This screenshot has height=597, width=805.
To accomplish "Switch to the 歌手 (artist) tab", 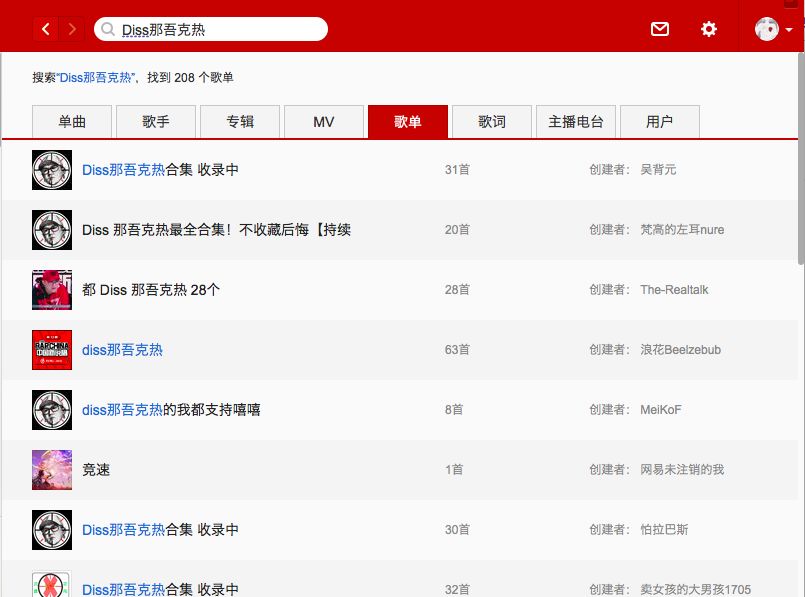I will (155, 121).
